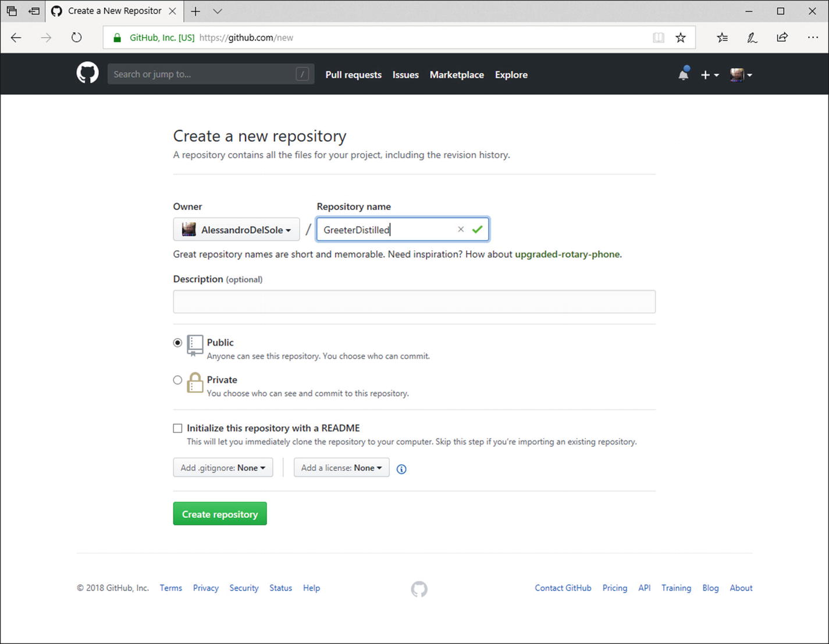Expand the Add a license dropdown
This screenshot has width=829, height=644.
point(341,468)
